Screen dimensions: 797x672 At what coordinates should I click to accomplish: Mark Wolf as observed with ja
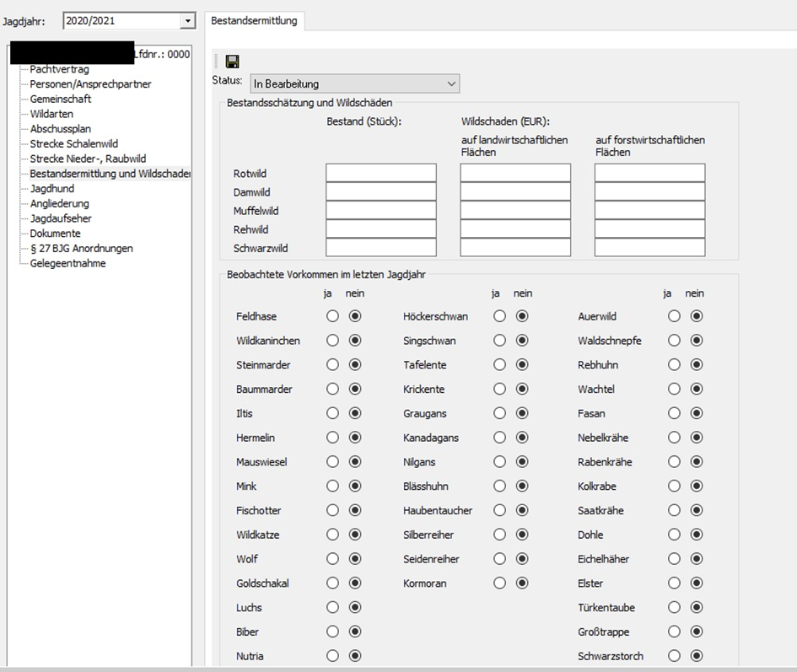(332, 559)
